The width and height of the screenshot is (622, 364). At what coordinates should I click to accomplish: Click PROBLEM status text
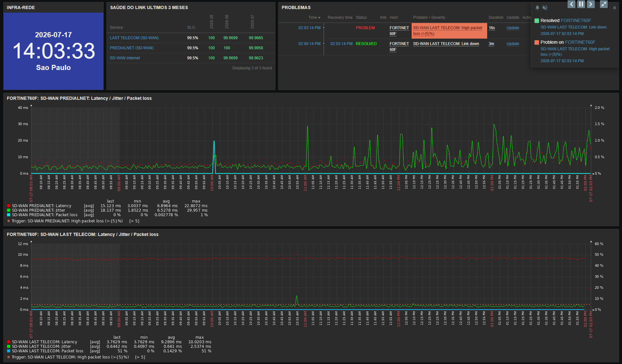pos(365,28)
